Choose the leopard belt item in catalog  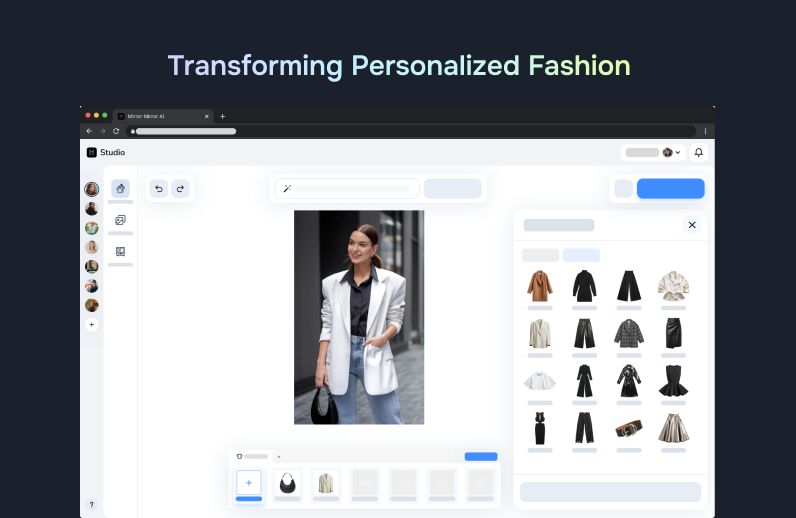(628, 428)
